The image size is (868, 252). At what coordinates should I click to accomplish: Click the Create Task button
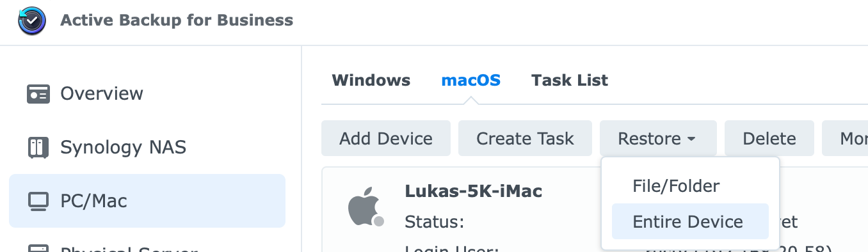tap(525, 138)
